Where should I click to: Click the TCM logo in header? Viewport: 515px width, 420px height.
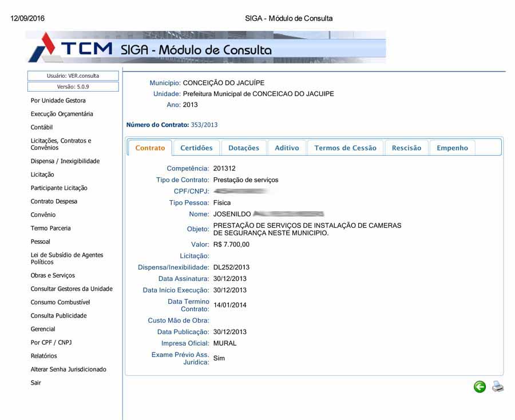coord(72,48)
